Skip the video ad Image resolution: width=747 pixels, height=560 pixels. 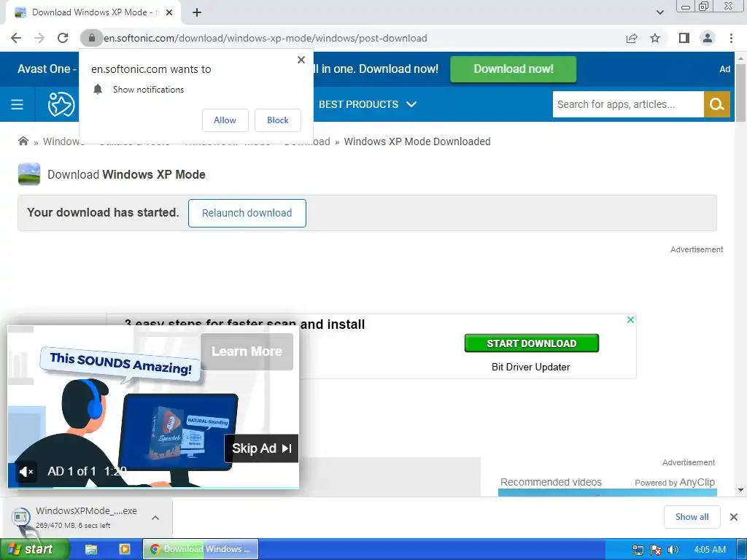click(x=262, y=448)
